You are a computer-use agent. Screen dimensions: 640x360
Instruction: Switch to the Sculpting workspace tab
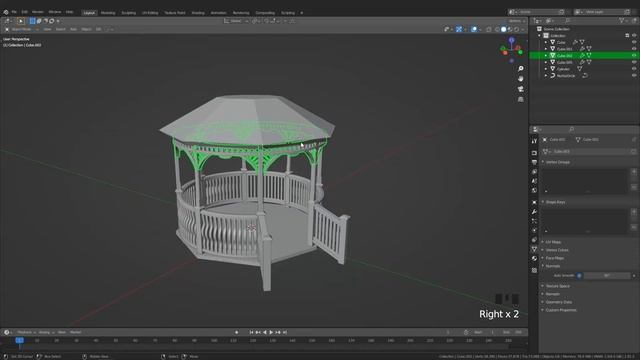click(x=129, y=13)
